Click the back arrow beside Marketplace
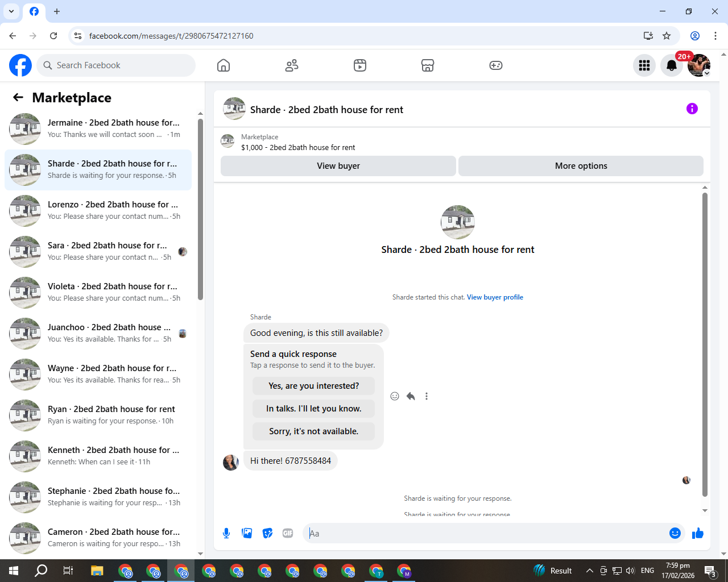 pos(18,97)
